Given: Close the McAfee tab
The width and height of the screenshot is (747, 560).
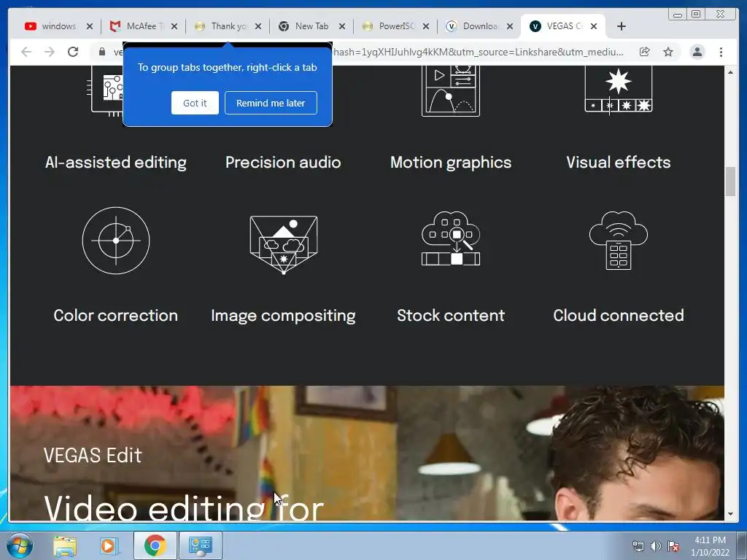Looking at the screenshot, I should coord(174,27).
